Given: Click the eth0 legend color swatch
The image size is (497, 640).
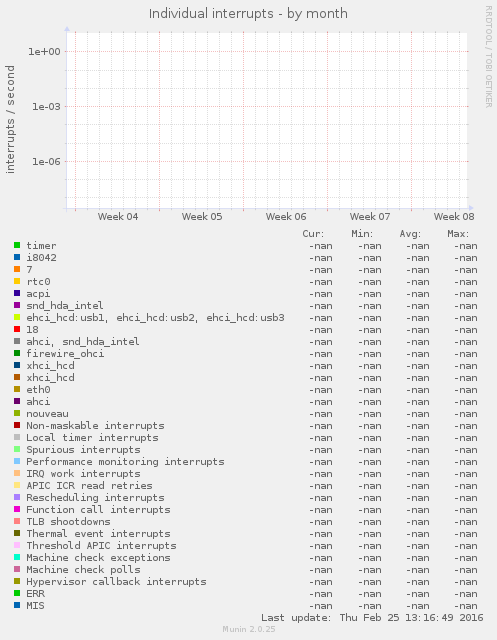Looking at the screenshot, I should point(17,389).
